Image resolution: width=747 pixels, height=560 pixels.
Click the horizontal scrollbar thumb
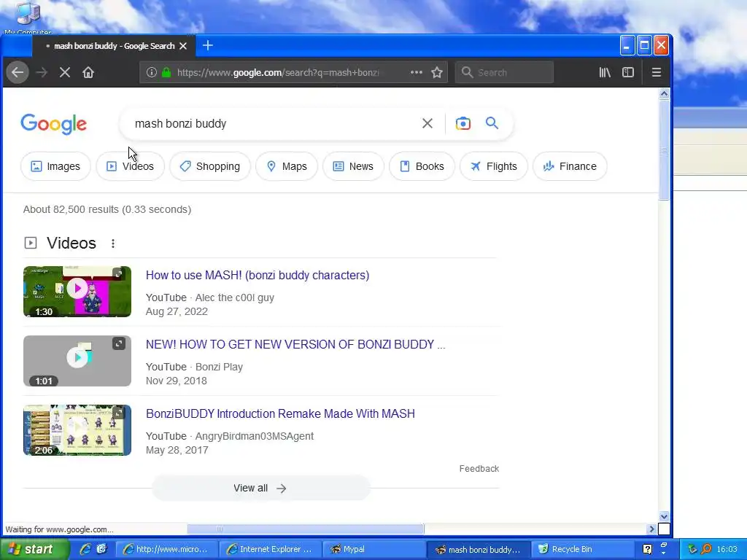pyautogui.click(x=306, y=529)
